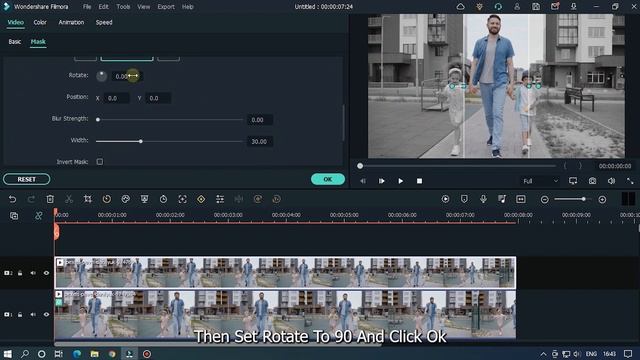Click the Add Track manager icon
The image size is (640, 360).
click(14, 216)
